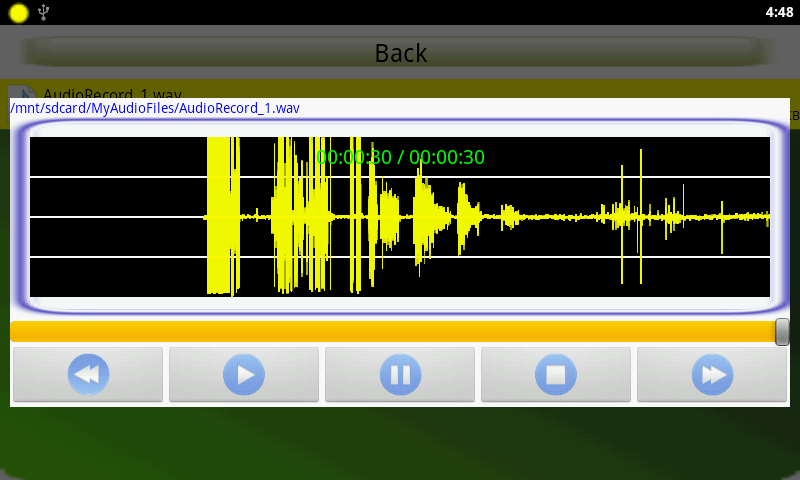Tap the USB connection status icon

(x=43, y=12)
